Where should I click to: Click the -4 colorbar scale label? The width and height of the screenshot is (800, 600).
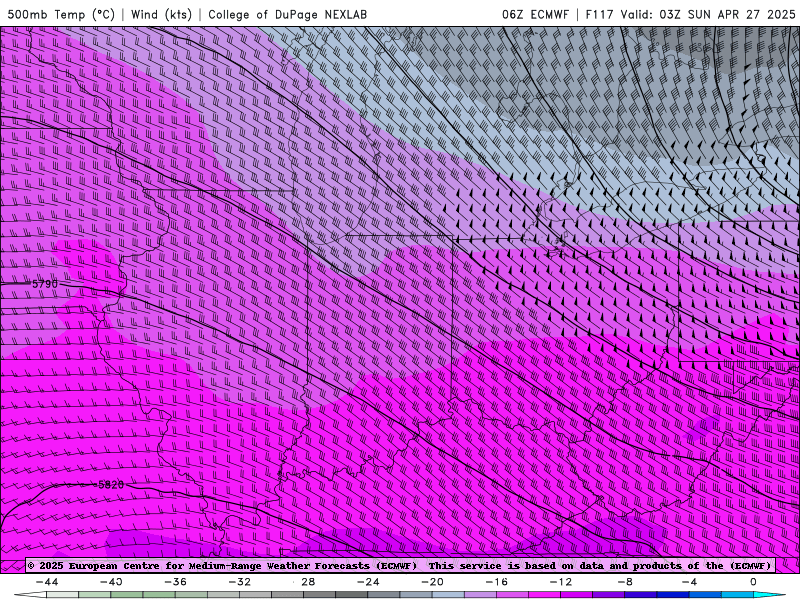(x=689, y=582)
